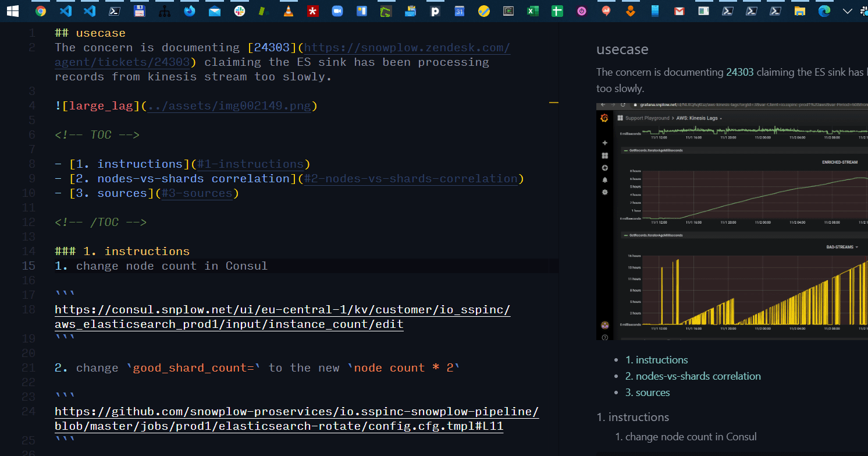Screen dimensions: 868x456
Task: Open the ../assets/img002149.png path link
Action: 229,106
